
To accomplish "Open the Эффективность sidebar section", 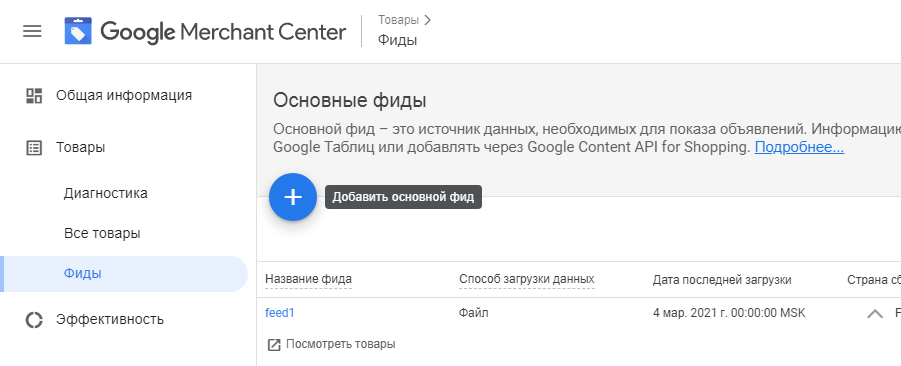I will click(x=110, y=319).
